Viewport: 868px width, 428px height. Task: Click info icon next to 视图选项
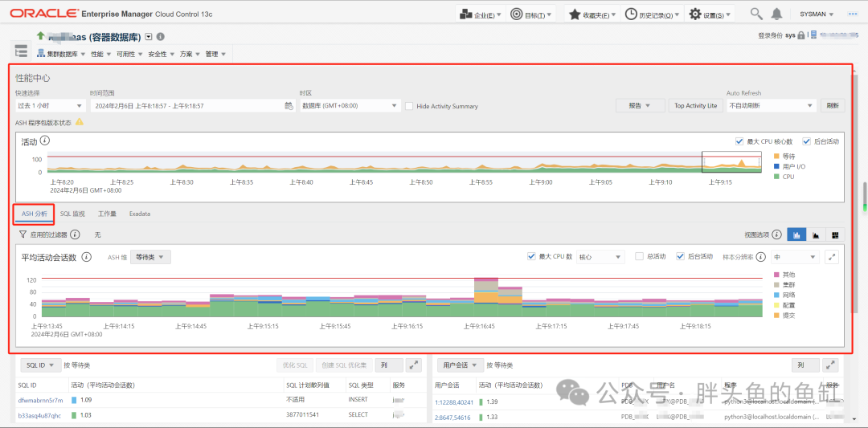[776, 234]
